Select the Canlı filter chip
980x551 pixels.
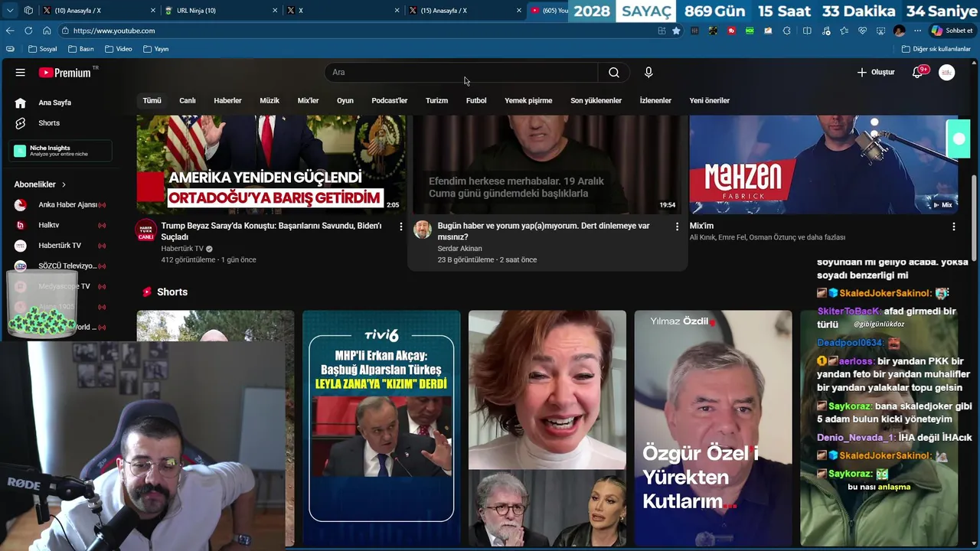tap(188, 100)
